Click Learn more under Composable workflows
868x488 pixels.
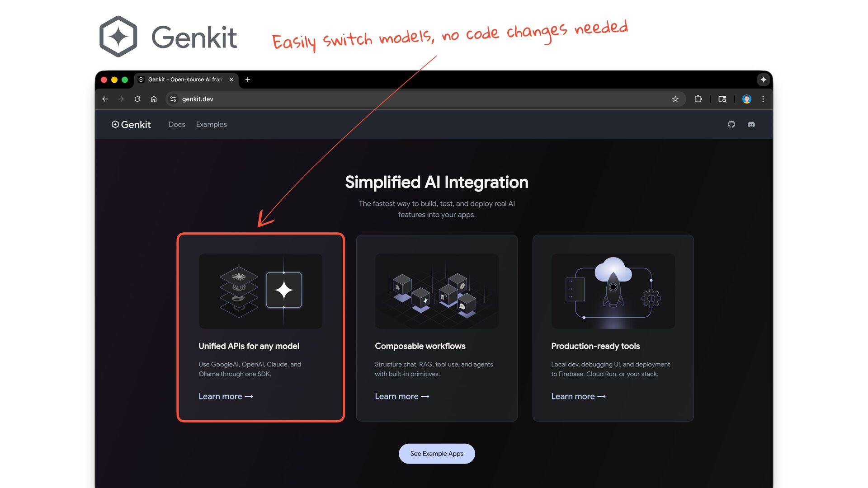pyautogui.click(x=402, y=396)
